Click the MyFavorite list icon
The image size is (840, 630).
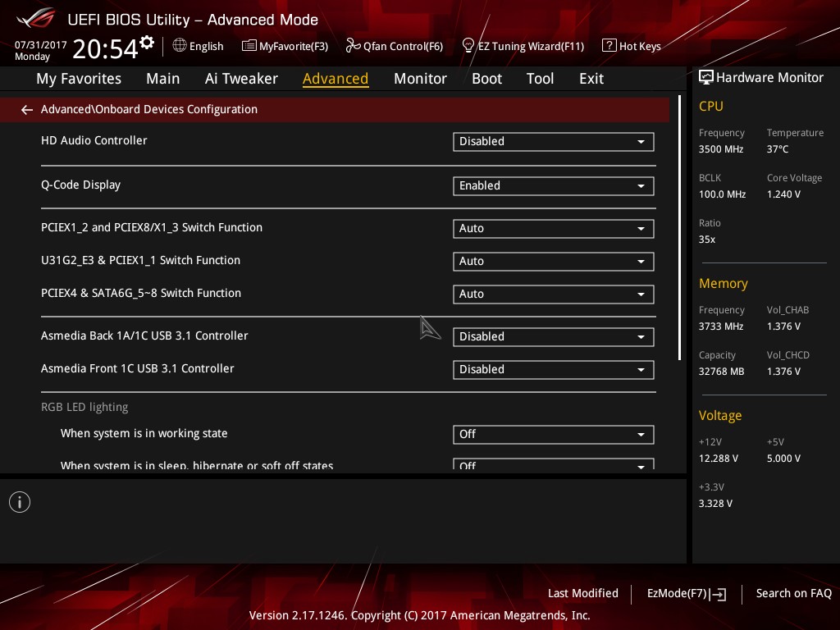pos(249,46)
